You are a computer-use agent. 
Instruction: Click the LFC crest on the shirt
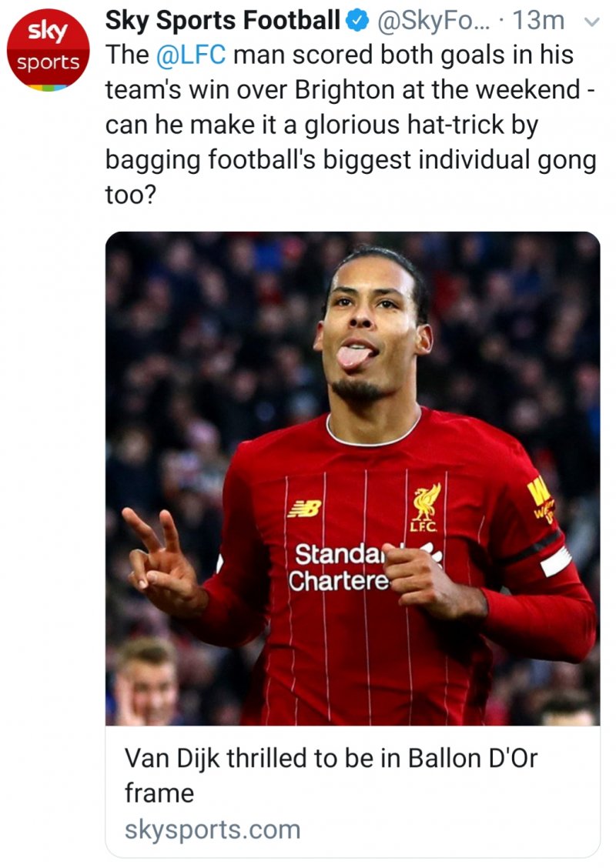[x=426, y=507]
